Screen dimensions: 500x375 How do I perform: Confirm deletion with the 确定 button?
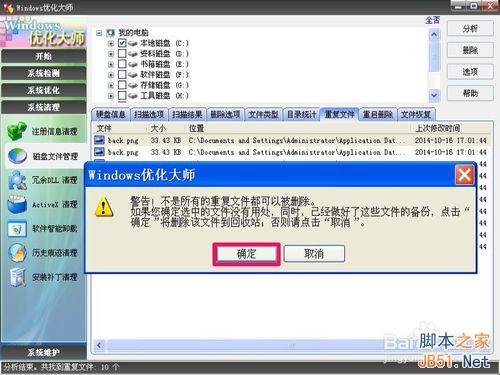246,254
